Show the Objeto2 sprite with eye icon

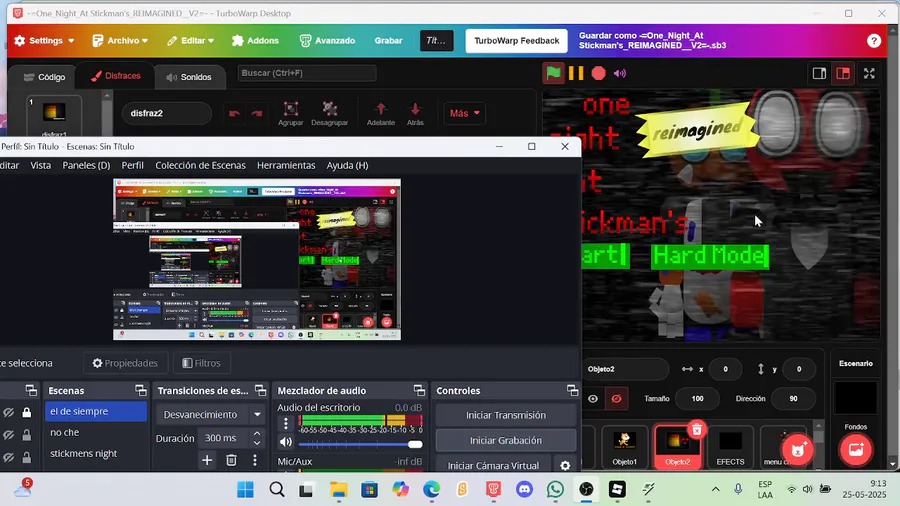click(593, 398)
